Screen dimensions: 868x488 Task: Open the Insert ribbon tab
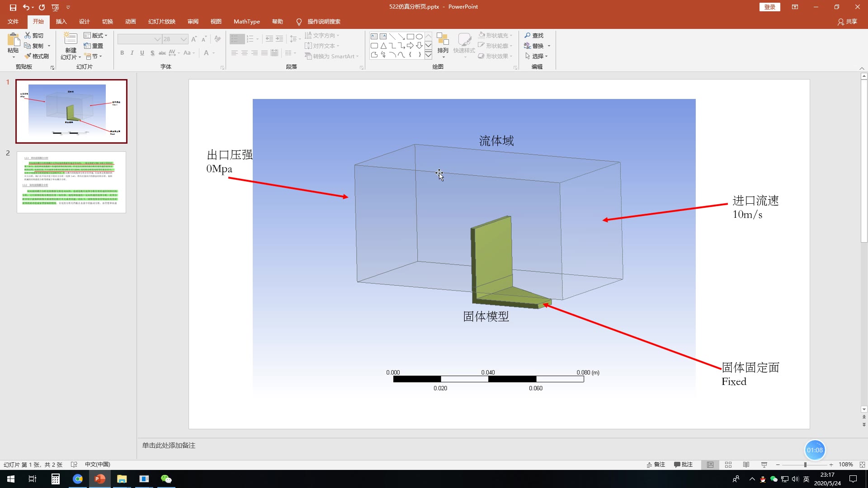pyautogui.click(x=61, y=21)
